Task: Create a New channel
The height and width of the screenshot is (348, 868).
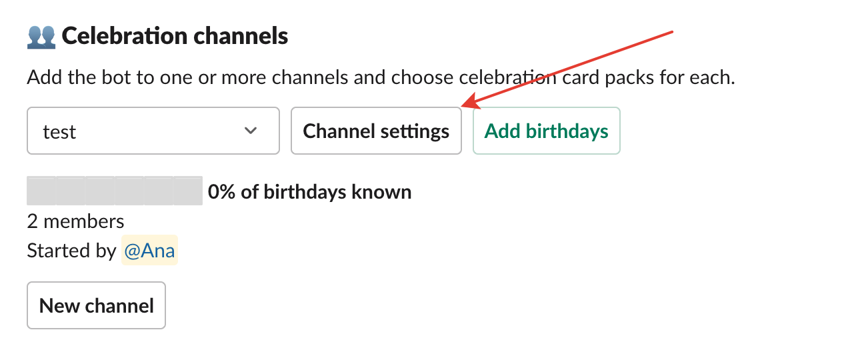Action: [x=97, y=305]
